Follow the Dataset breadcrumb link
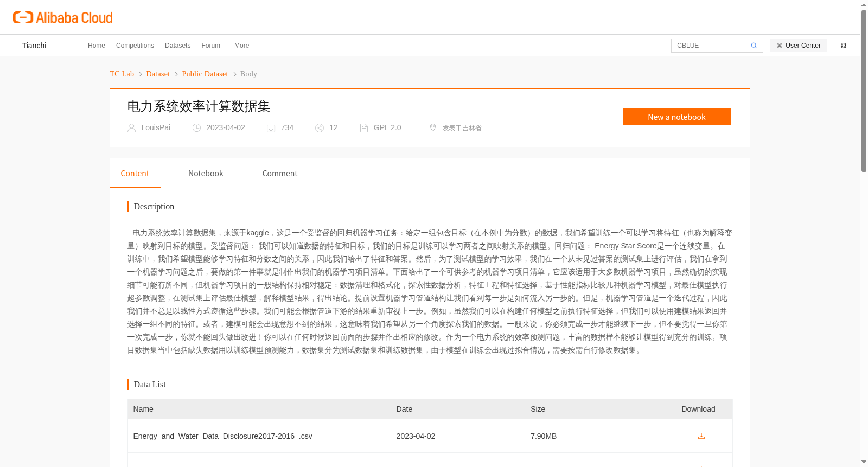The width and height of the screenshot is (868, 467). [x=158, y=74]
